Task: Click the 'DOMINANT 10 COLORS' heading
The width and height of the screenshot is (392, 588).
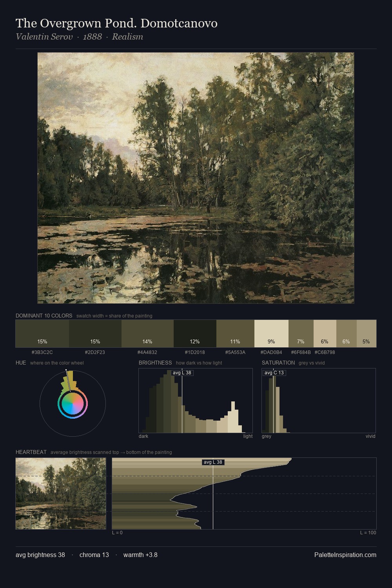Action: pyautogui.click(x=44, y=316)
